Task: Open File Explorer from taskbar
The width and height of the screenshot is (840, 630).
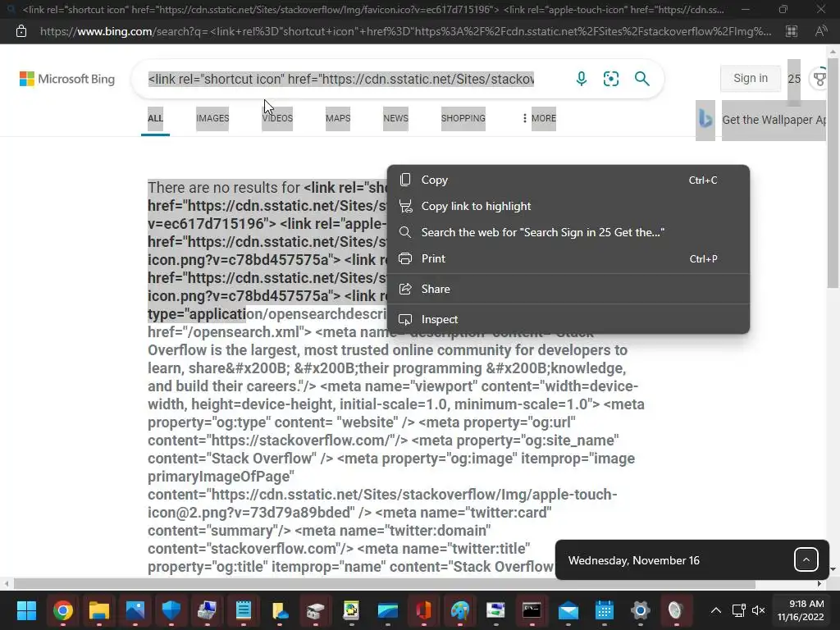Action: pyautogui.click(x=99, y=610)
